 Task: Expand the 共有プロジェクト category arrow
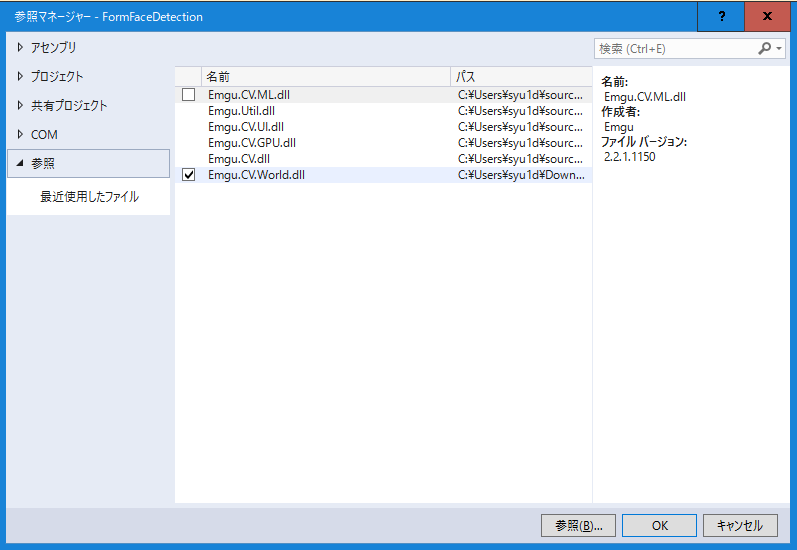coord(20,105)
